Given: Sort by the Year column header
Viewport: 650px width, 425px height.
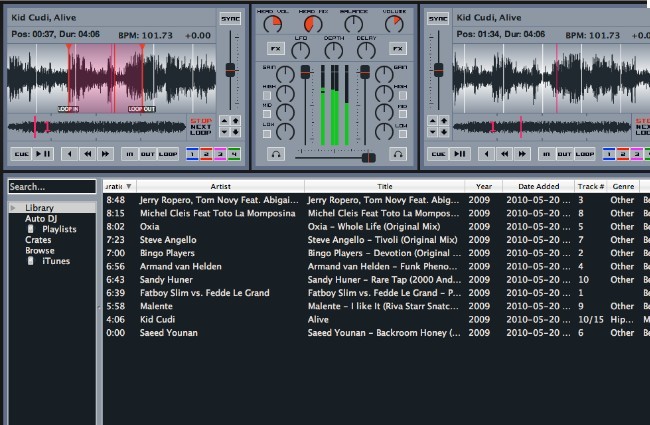Looking at the screenshot, I should pos(484,186).
